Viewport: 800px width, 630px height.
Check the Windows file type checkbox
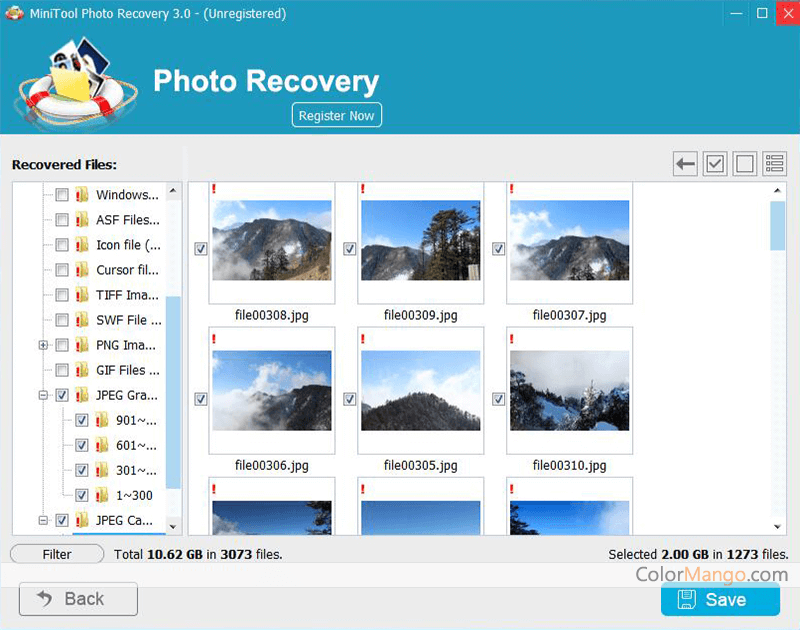click(61, 195)
